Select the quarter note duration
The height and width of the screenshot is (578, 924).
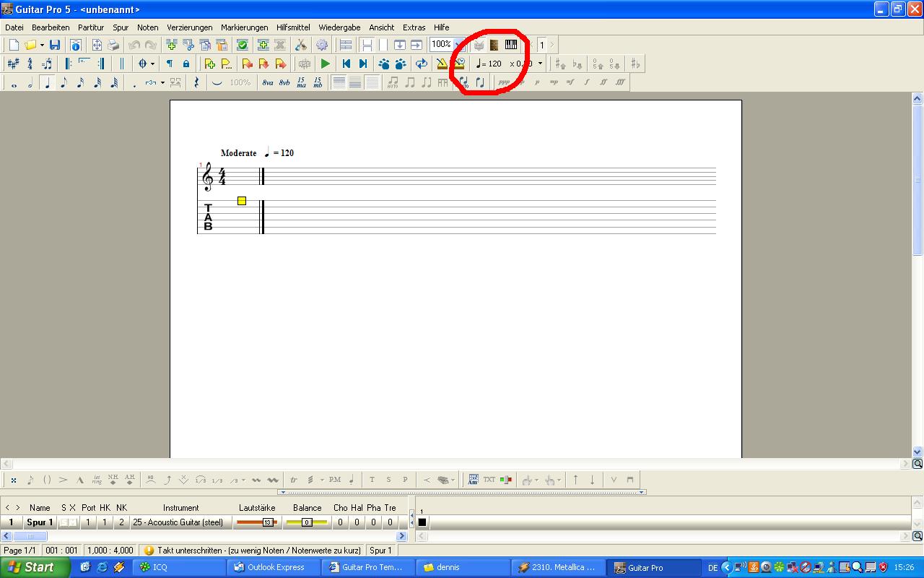(x=47, y=83)
